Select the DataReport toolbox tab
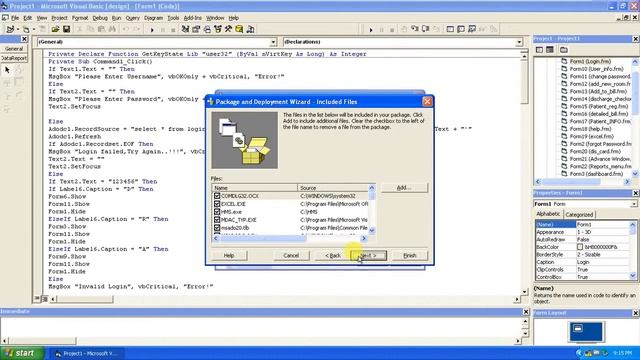Image resolution: width=640 pixels, height=360 pixels. tap(14, 58)
